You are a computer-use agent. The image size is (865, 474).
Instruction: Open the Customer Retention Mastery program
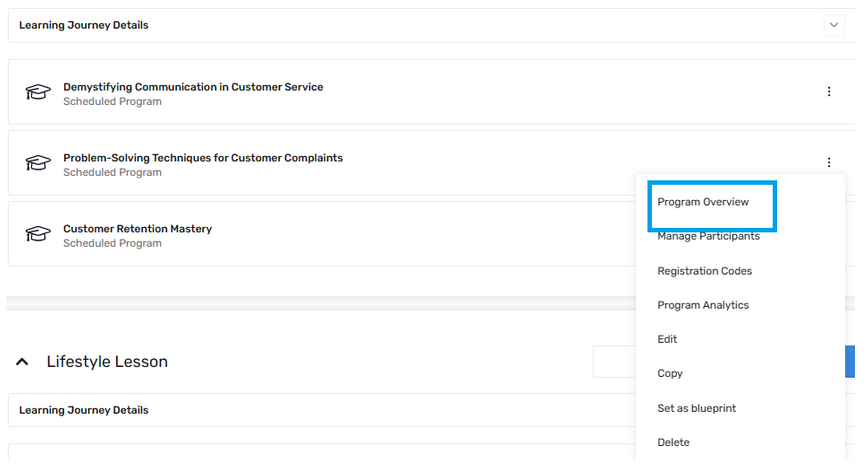[x=137, y=229]
